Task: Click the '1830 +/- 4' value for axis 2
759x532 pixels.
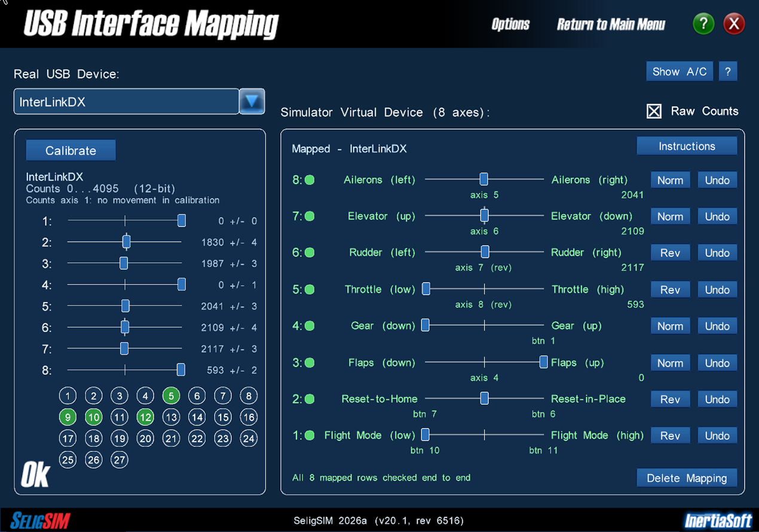Action: pos(229,243)
